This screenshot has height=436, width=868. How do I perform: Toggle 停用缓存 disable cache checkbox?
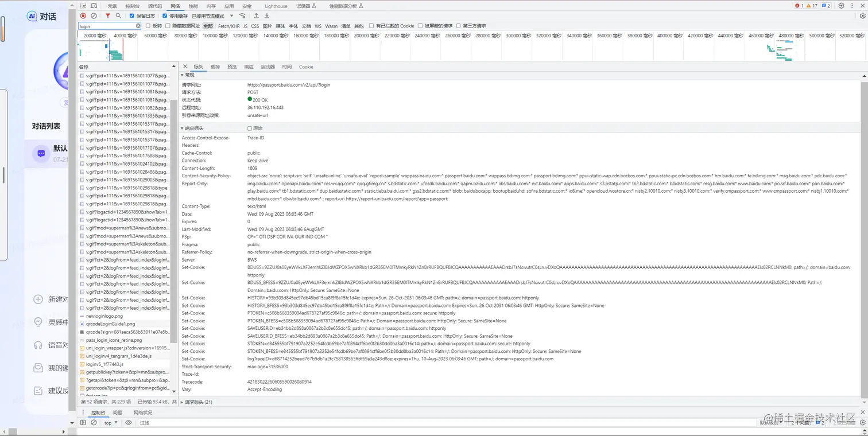click(x=165, y=16)
